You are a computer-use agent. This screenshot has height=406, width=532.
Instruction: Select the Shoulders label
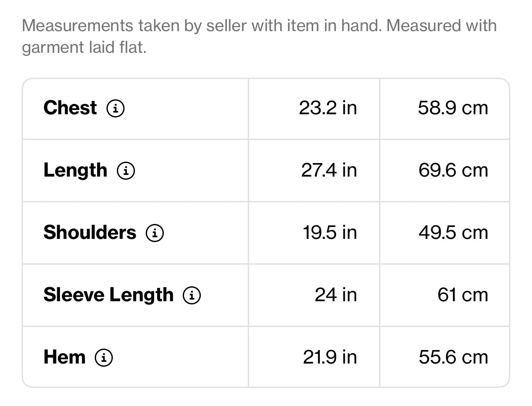pyautogui.click(x=90, y=233)
